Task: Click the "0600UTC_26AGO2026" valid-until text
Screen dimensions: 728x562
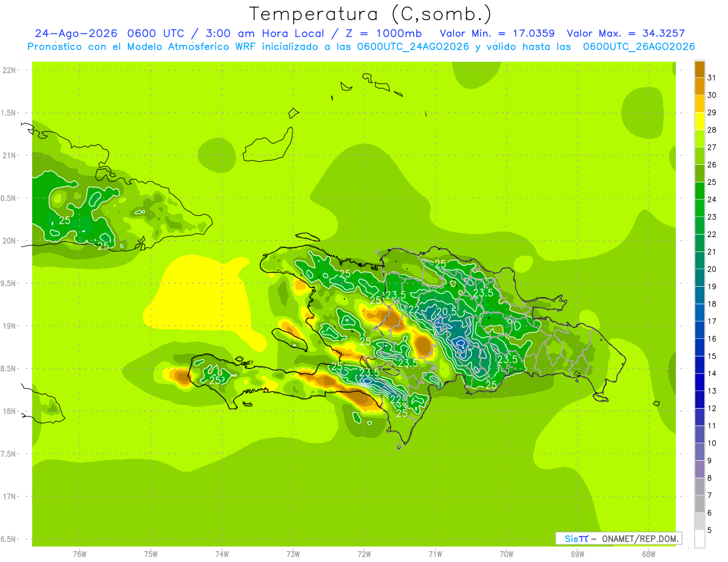Action: coord(639,46)
